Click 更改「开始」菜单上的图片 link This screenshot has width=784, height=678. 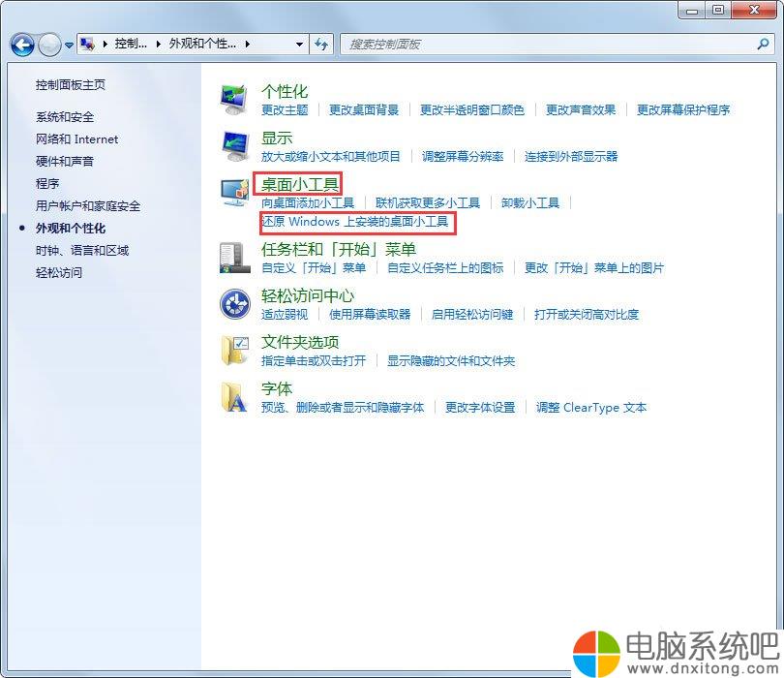coord(594,268)
